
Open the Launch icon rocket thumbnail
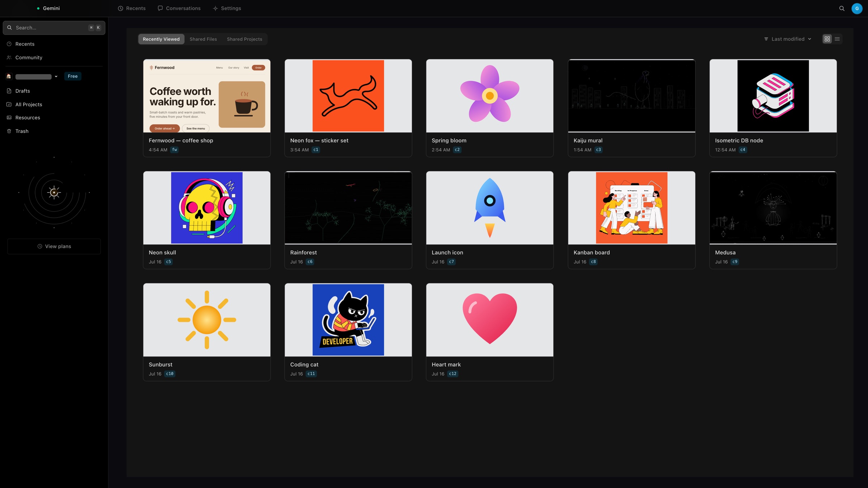490,208
